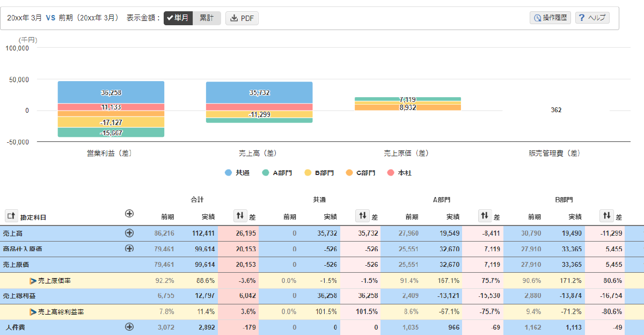This screenshot has width=644, height=335.
Task: Click the blue segment of the 売上高（差） bar
Action: tap(259, 92)
